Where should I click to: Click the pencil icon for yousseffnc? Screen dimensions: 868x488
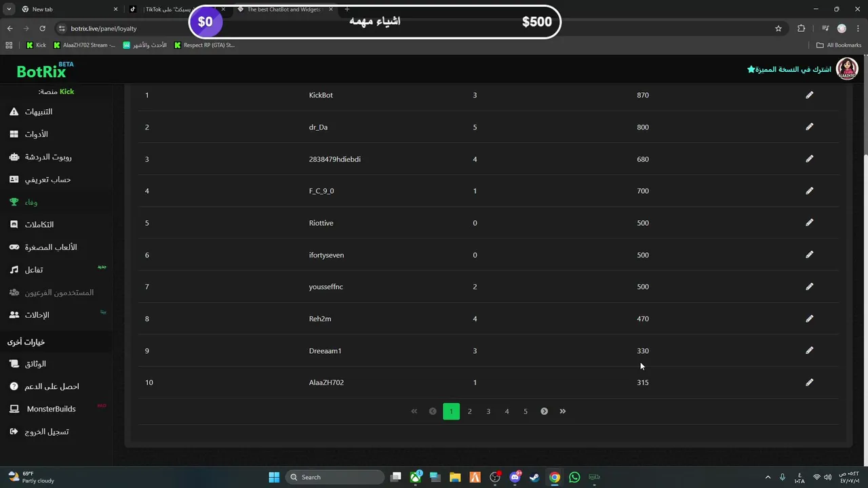(x=809, y=287)
